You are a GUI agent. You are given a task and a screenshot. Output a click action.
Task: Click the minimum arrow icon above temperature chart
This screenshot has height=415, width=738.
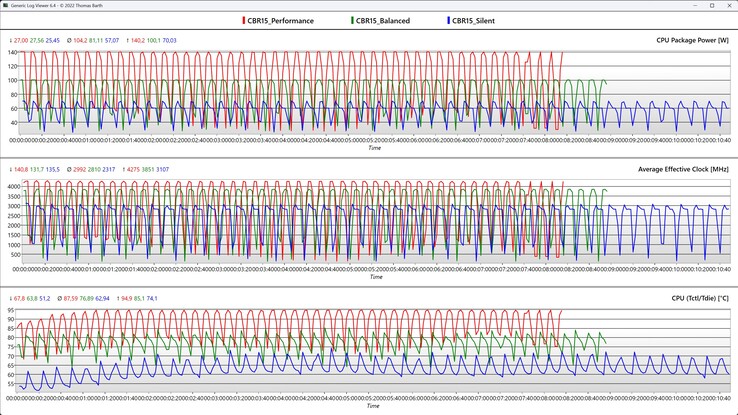(x=10, y=298)
